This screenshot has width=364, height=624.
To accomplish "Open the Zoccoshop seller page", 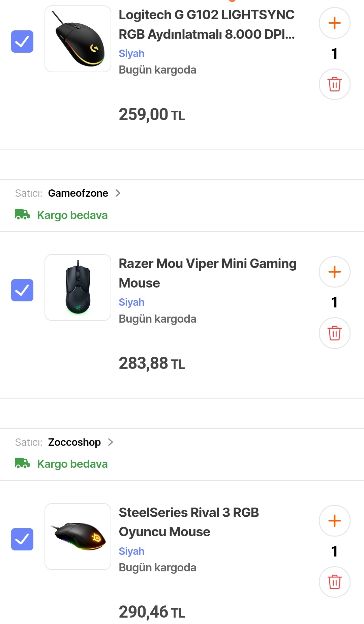I will [x=74, y=442].
